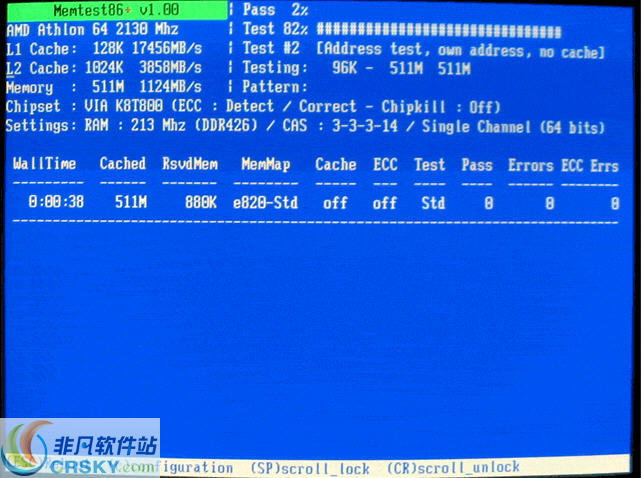Click the 'Pass 2%' indicator
This screenshot has height=478, width=641.
(x=275, y=10)
